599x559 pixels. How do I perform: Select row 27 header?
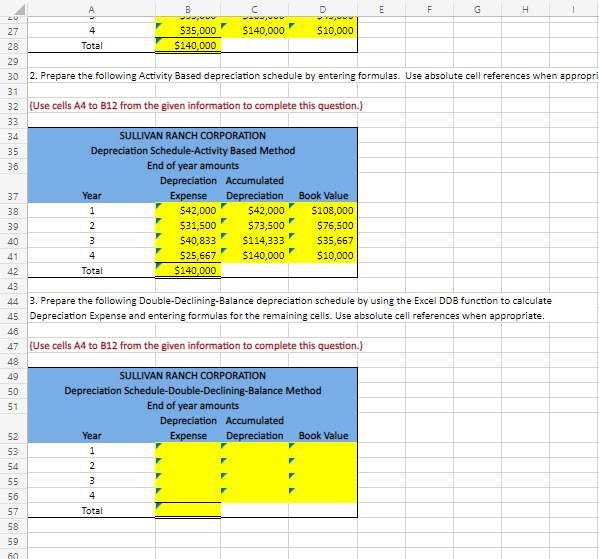[13, 31]
